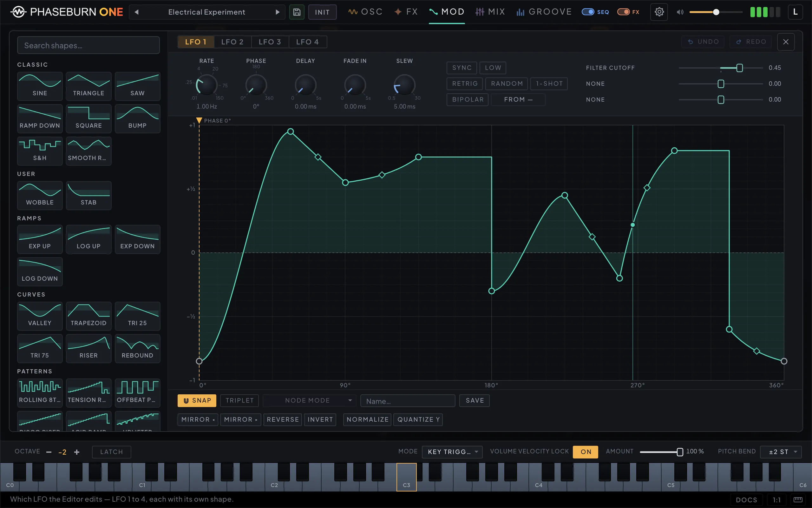Switch to LFO 3 tab
Viewport: 812px width, 508px height.
click(270, 42)
